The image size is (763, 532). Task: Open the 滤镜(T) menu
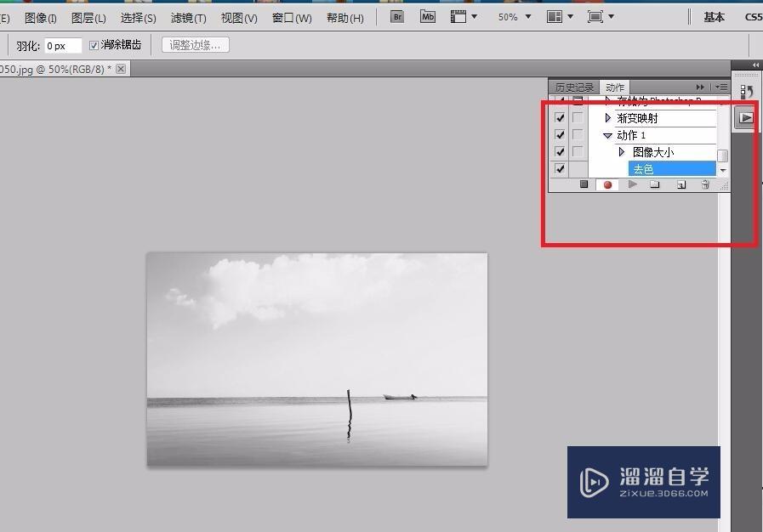coord(188,18)
